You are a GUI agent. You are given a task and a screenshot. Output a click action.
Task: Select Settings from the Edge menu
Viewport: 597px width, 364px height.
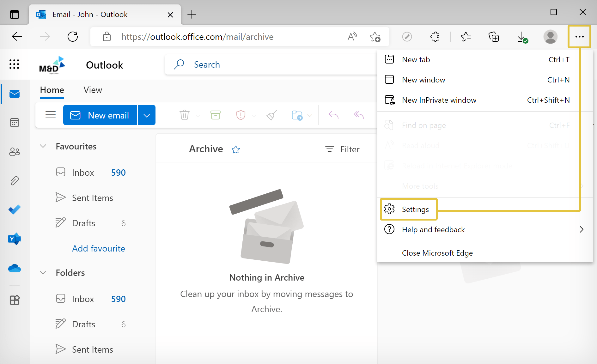pyautogui.click(x=415, y=209)
